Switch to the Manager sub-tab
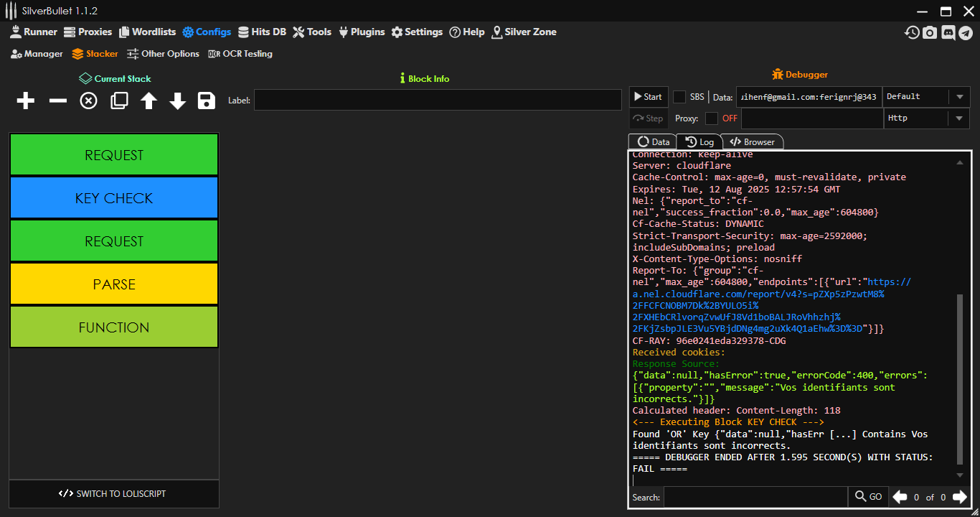Viewport: 980px width, 517px height. tap(37, 54)
